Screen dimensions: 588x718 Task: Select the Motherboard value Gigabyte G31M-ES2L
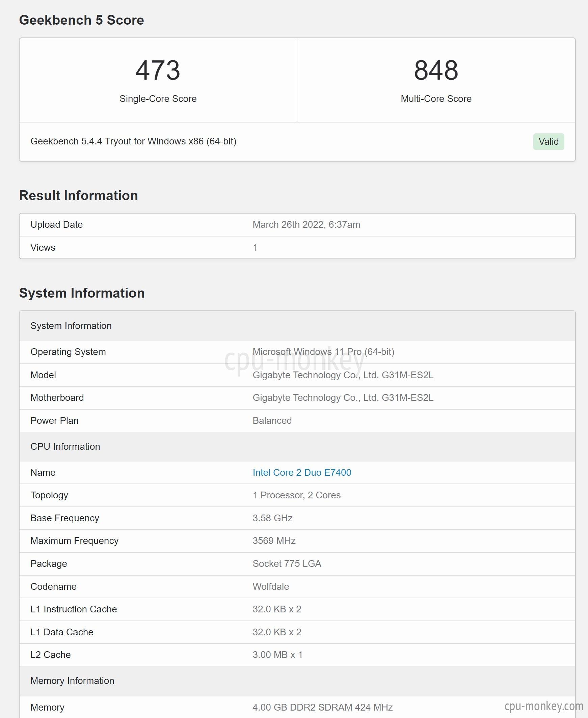[x=343, y=397]
